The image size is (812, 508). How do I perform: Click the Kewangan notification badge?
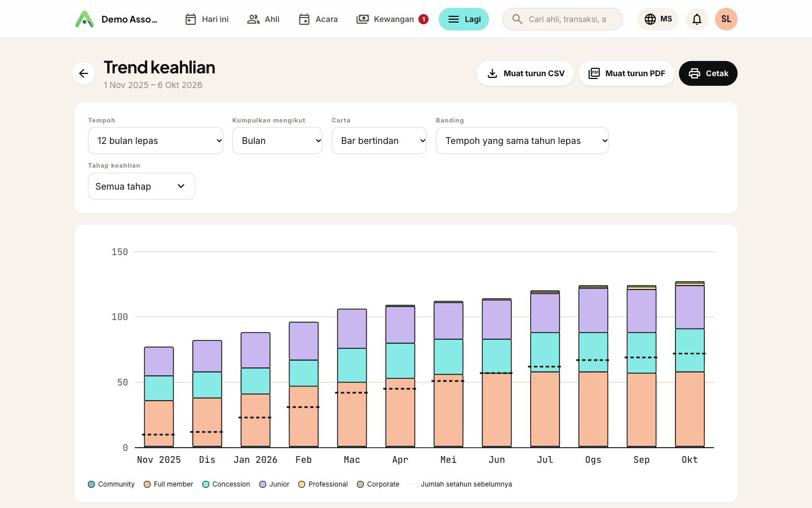click(423, 19)
